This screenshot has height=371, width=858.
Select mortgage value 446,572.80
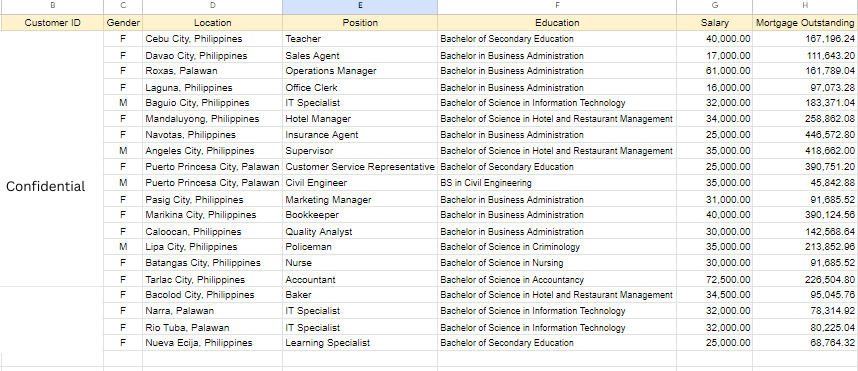pyautogui.click(x=805, y=135)
